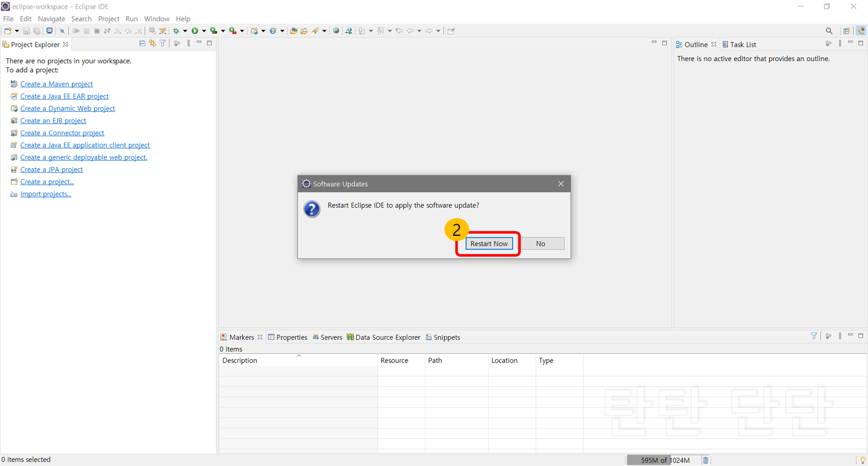Collapse All in Project Explorer
This screenshot has height=466, width=868.
(142, 43)
